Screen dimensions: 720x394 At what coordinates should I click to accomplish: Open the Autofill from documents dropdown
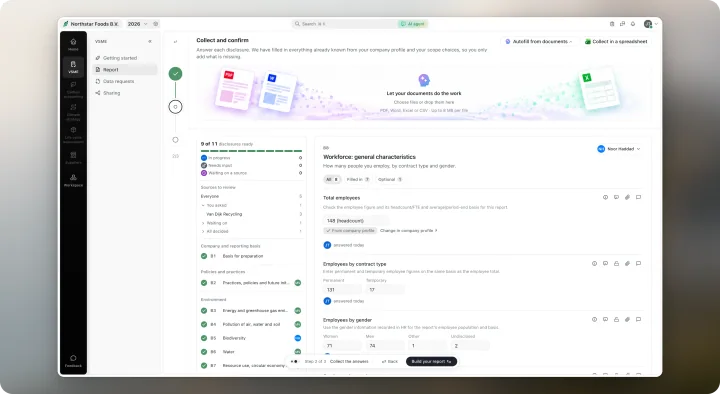540,41
